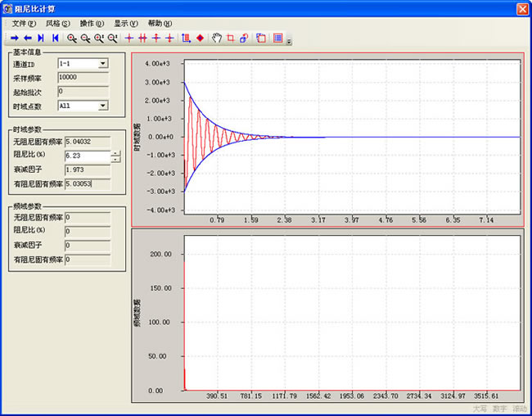This screenshot has width=532, height=416.
Task: Open the 帮助(H) menu
Action: point(160,23)
